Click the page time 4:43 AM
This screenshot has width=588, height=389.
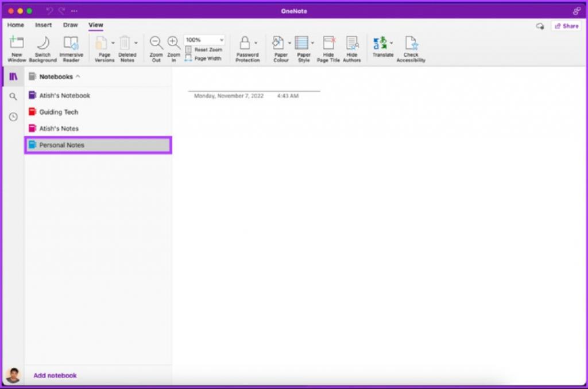(x=288, y=96)
